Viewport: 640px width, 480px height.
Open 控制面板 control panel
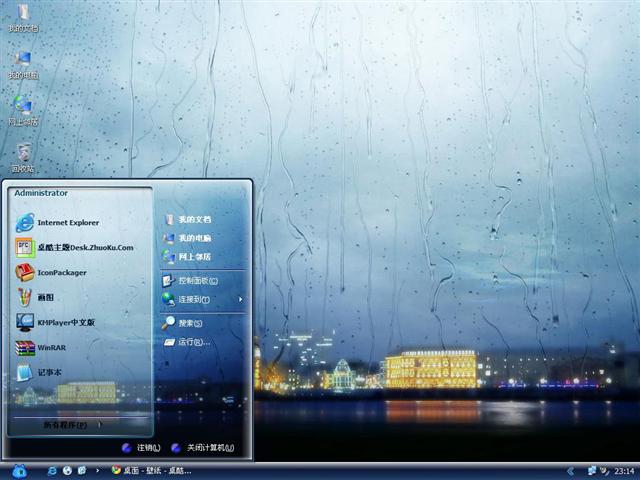click(190, 280)
